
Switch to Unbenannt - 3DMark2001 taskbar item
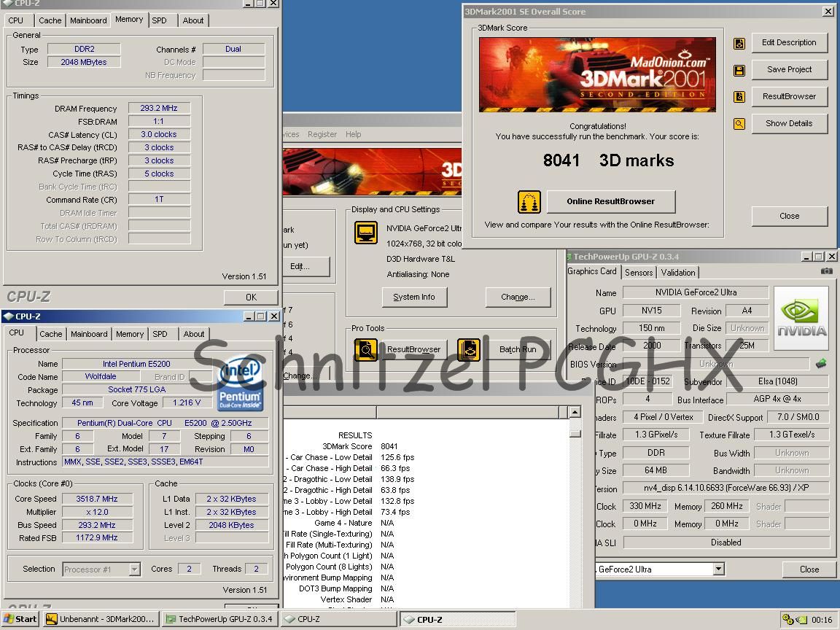pos(102,619)
